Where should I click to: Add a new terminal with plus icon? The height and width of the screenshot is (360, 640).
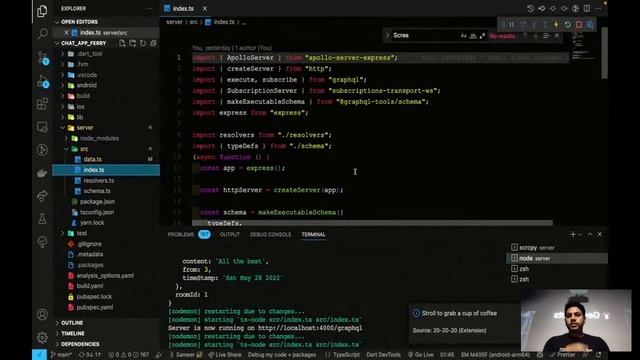pos(573,234)
